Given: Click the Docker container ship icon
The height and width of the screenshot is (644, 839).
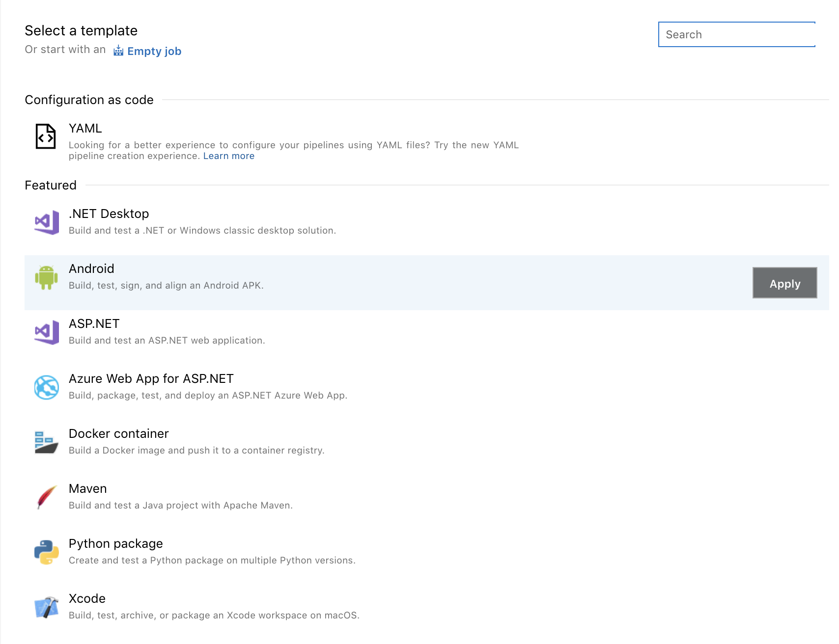Looking at the screenshot, I should pos(46,442).
